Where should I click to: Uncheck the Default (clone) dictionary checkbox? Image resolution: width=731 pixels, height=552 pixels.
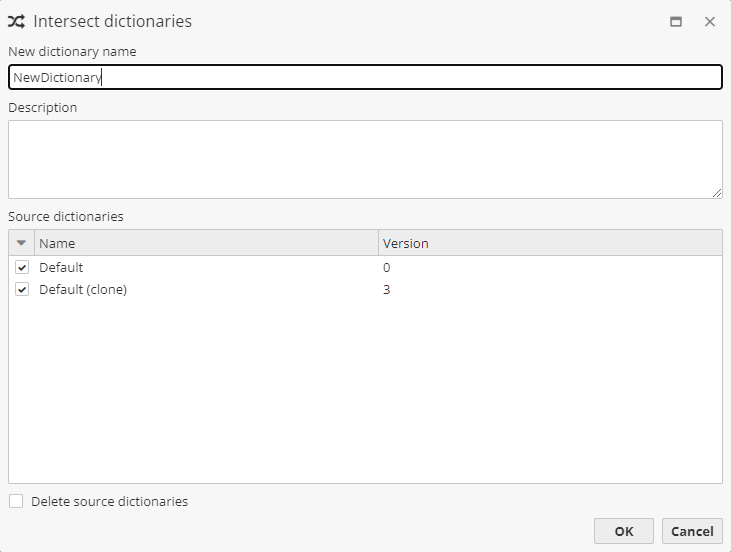22,290
